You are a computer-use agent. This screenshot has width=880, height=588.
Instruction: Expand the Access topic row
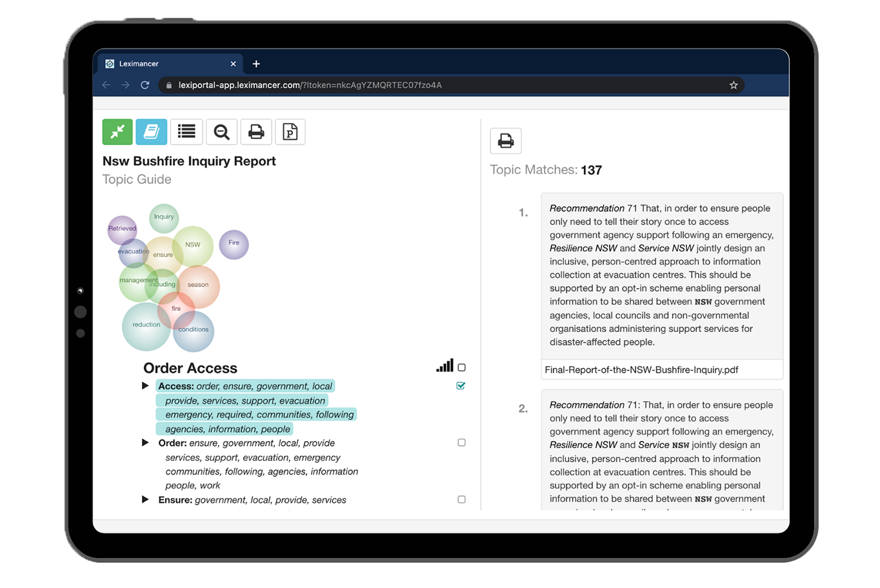tap(145, 386)
